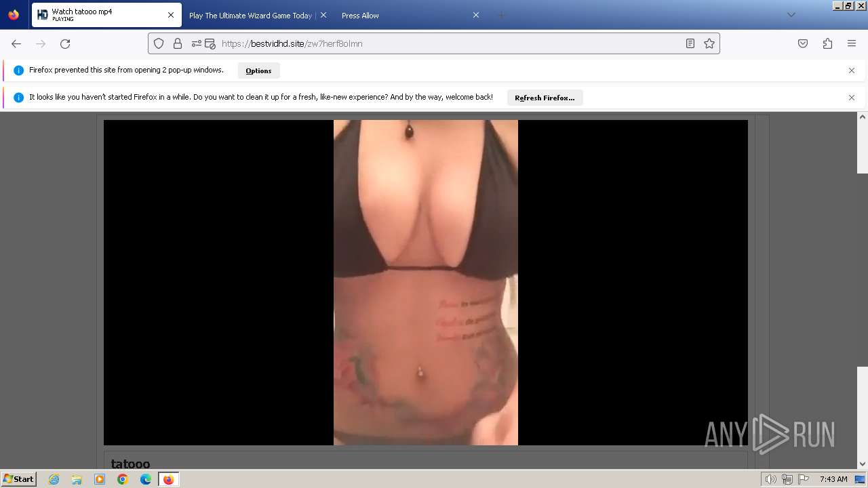Open Save to Pocket icon
The height and width of the screenshot is (488, 868).
pyautogui.click(x=803, y=43)
